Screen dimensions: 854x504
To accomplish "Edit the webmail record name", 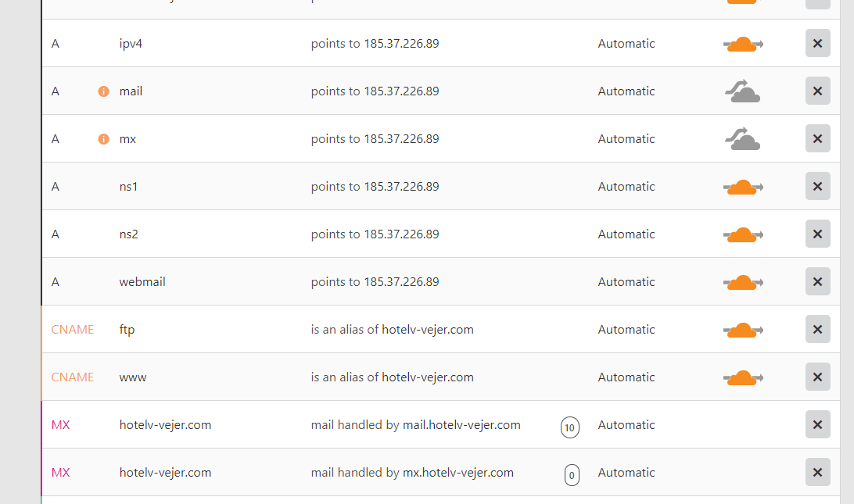I will (x=142, y=282).
